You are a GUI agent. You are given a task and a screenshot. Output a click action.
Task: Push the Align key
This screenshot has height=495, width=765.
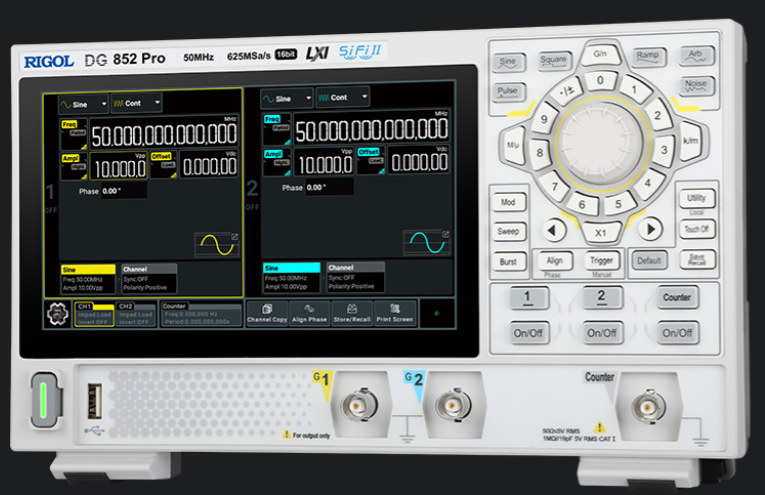[555, 261]
